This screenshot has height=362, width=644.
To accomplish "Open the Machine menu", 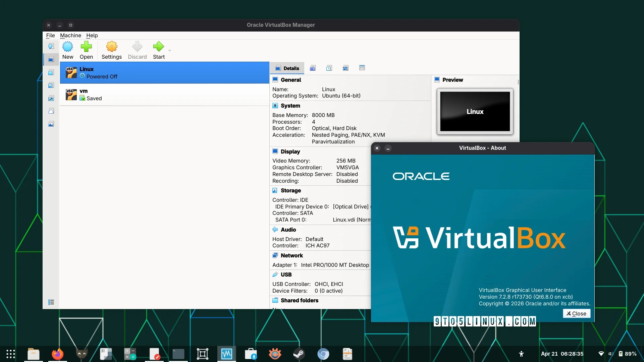I will tap(70, 35).
